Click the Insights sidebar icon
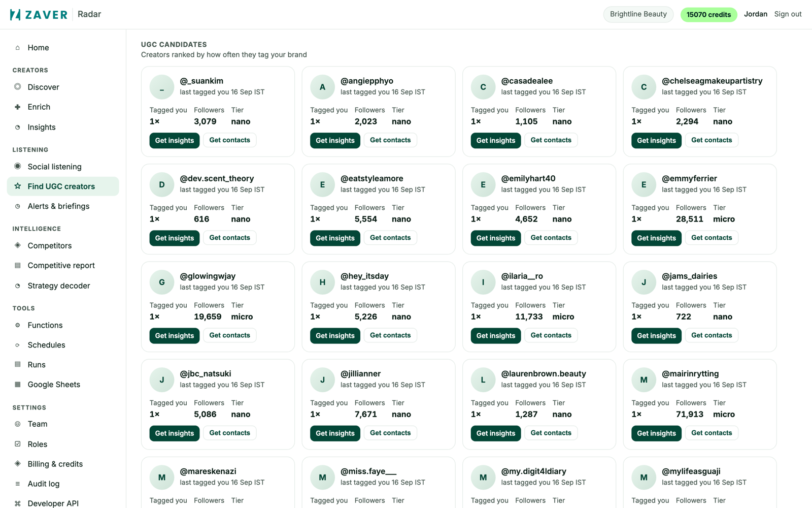The width and height of the screenshot is (812, 508). click(18, 128)
